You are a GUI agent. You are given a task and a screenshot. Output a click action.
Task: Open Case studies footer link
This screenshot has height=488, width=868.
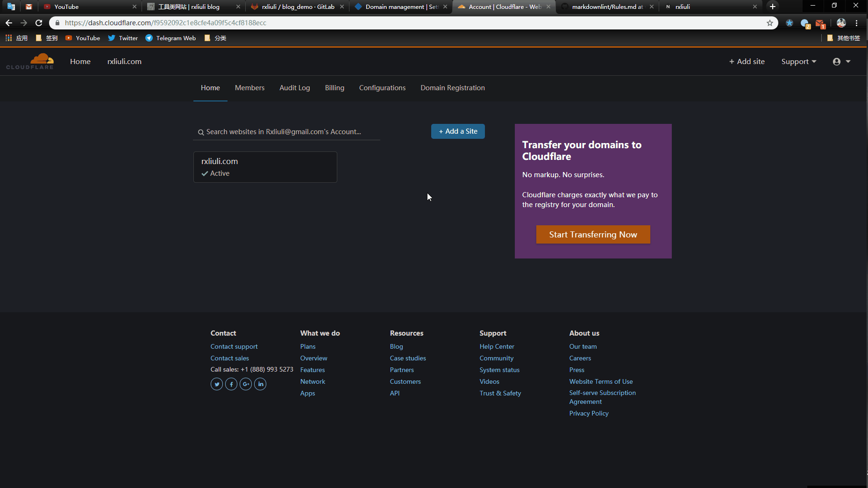(x=408, y=358)
